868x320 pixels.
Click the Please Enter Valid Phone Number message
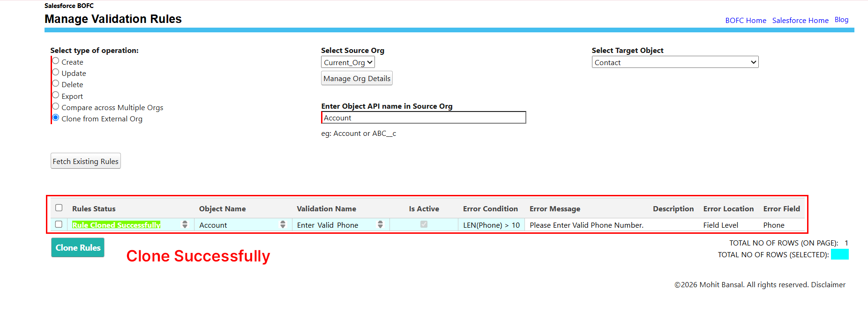point(586,225)
